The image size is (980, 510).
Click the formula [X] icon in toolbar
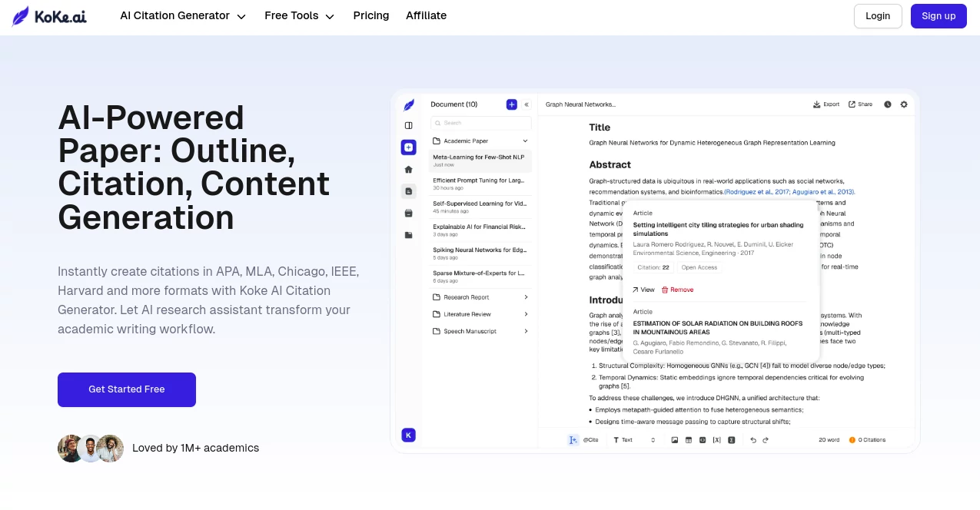[716, 439]
